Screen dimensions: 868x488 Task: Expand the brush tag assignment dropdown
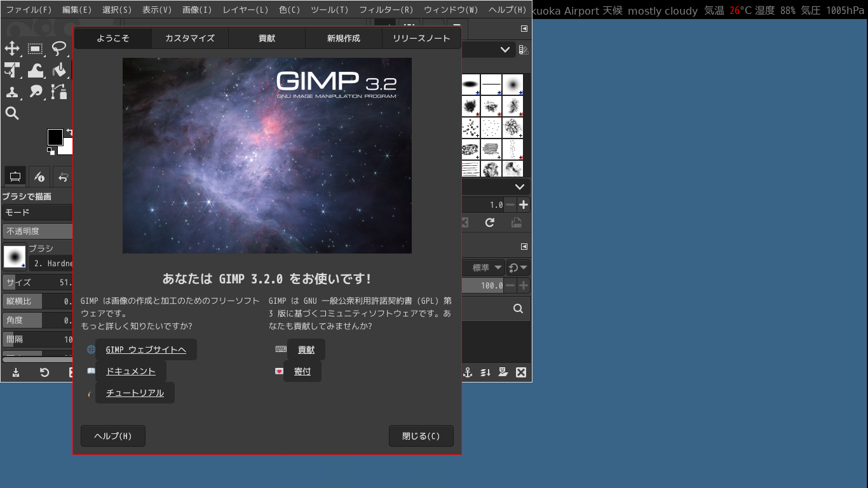pos(496,187)
